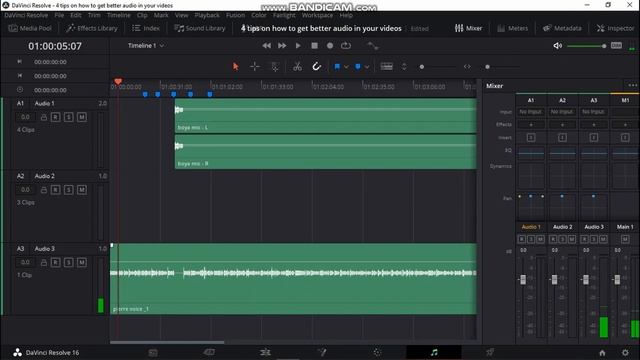This screenshot has height=360, width=640.
Task: Open the Media Pool panel
Action: pos(30,28)
